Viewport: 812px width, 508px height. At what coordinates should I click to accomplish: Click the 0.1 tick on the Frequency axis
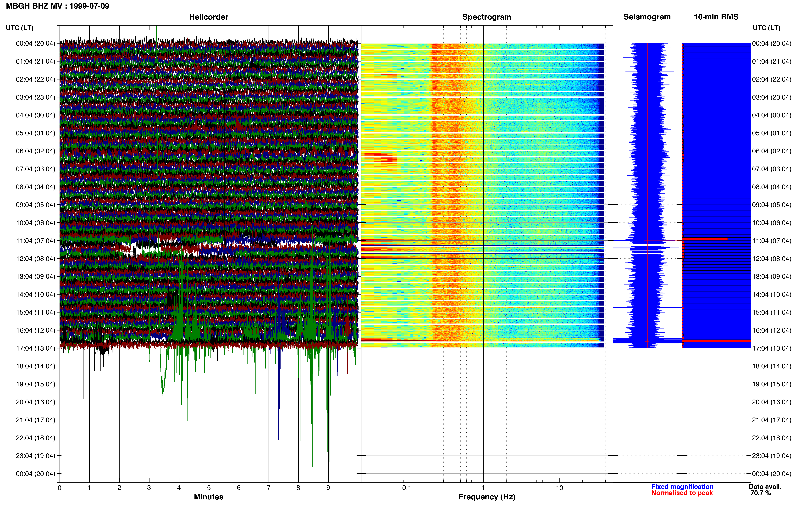pos(407,488)
